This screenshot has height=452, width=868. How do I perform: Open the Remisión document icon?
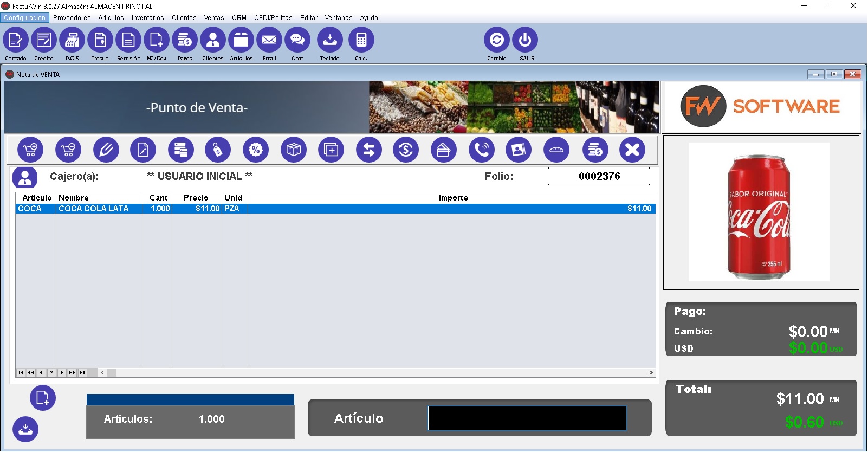coord(128,40)
